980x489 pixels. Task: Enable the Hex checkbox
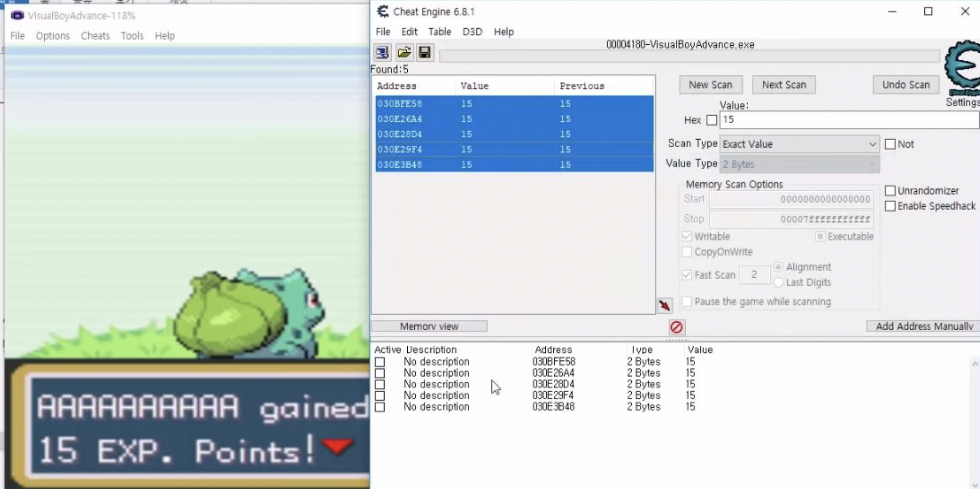click(712, 120)
